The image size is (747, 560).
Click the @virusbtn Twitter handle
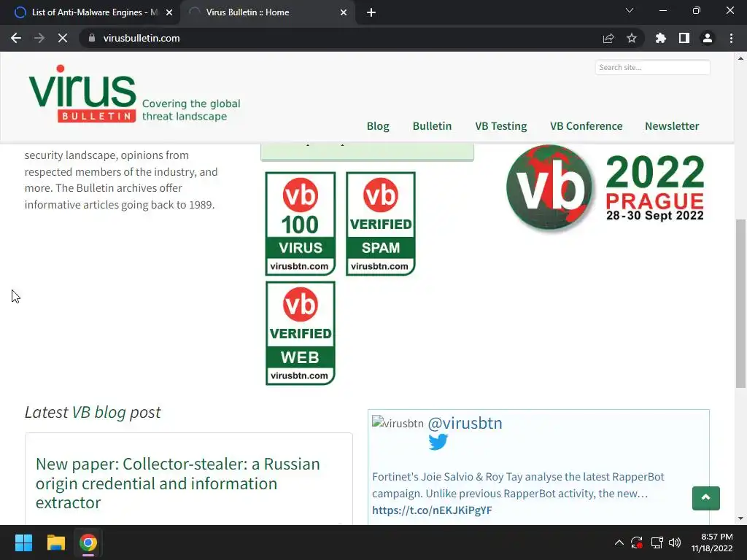pyautogui.click(x=465, y=423)
